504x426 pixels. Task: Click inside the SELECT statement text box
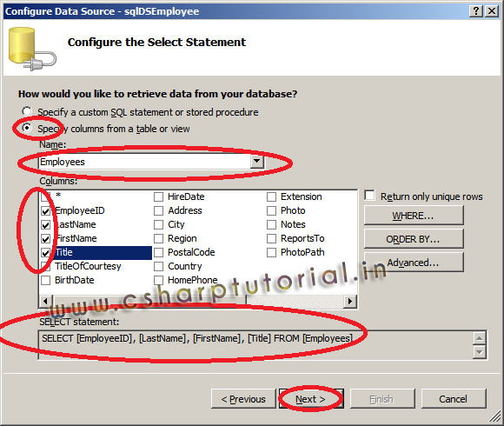pyautogui.click(x=255, y=345)
